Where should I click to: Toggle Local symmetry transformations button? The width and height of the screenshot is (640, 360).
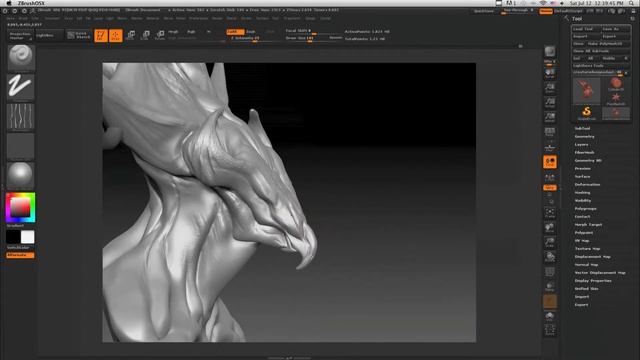550,162
